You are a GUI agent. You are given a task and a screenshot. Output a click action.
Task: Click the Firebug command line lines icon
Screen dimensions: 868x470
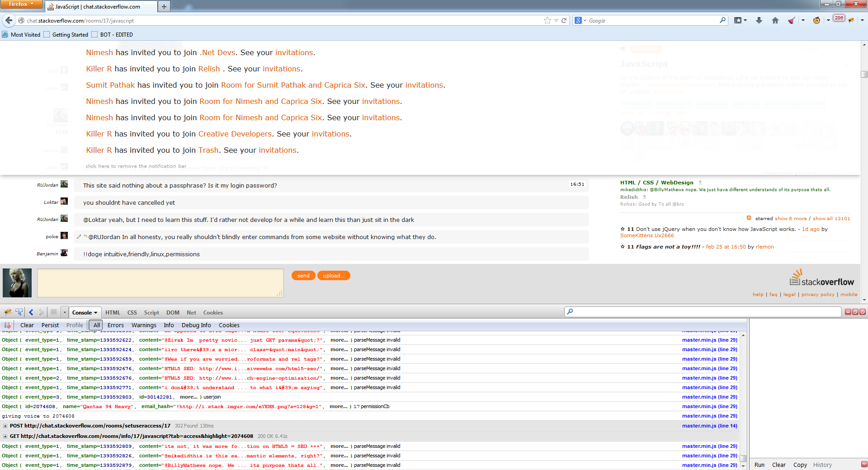tap(53, 312)
